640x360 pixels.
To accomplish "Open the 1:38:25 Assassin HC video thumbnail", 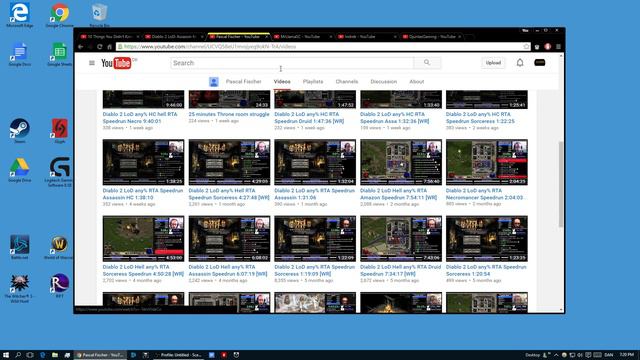I will (x=143, y=162).
